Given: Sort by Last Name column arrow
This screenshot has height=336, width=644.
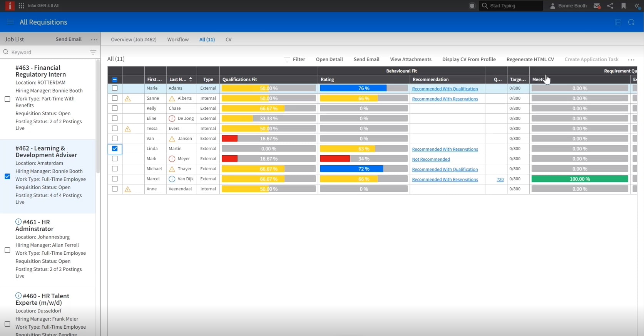Looking at the screenshot, I should click(x=191, y=79).
